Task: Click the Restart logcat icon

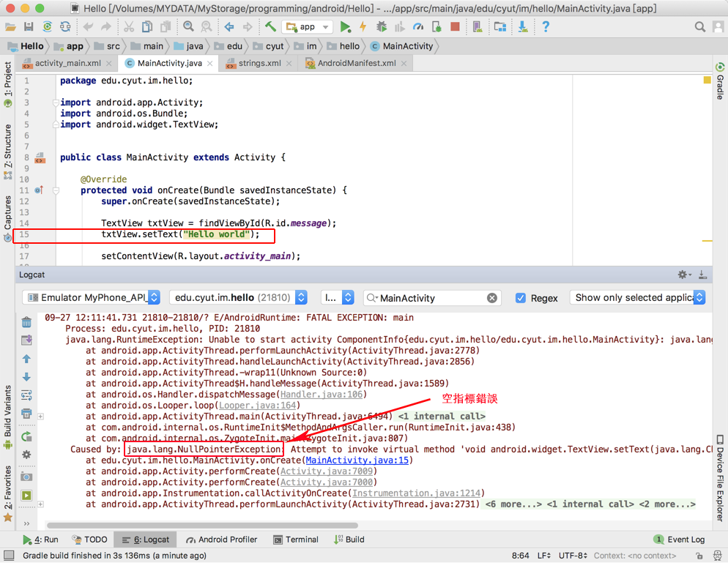Action: [26, 436]
